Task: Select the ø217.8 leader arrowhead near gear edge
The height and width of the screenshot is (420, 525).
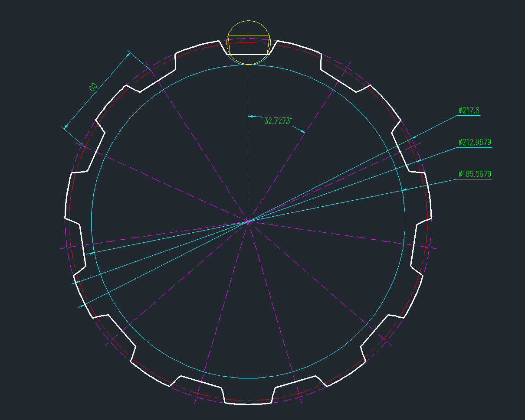Action: [413, 137]
